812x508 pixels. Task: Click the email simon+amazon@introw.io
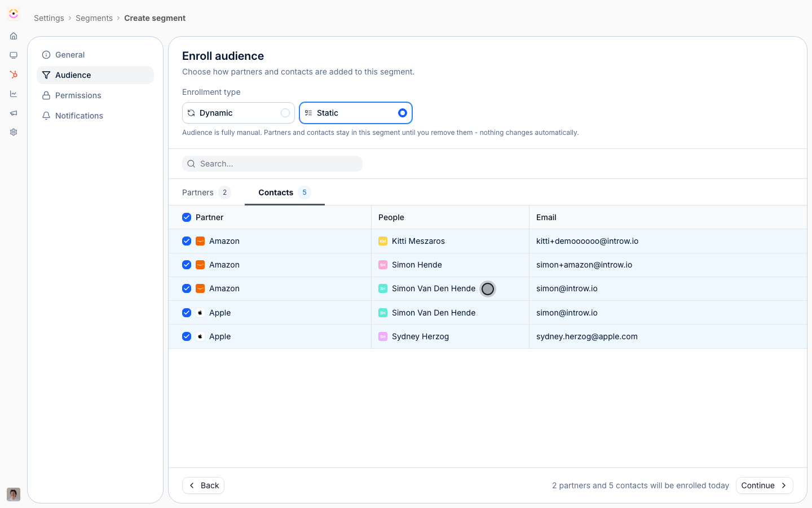click(584, 265)
